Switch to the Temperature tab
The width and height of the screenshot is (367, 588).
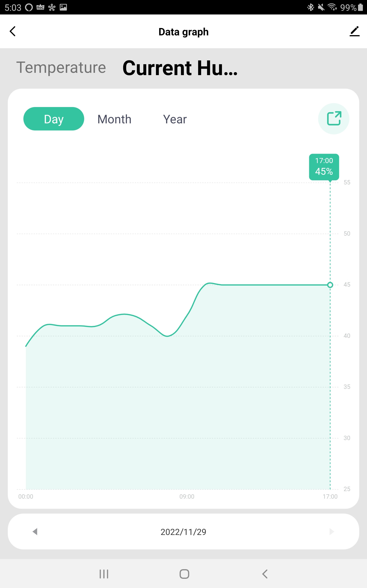pyautogui.click(x=61, y=67)
